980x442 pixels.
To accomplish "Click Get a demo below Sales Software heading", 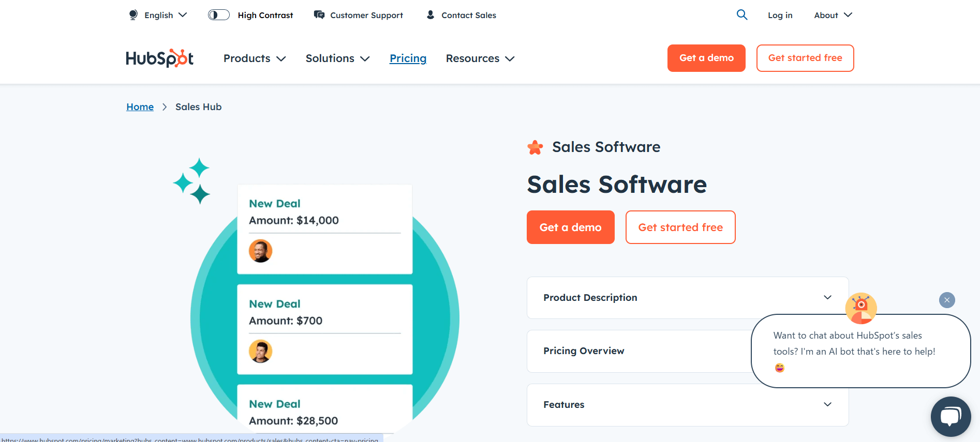I will pyautogui.click(x=571, y=227).
